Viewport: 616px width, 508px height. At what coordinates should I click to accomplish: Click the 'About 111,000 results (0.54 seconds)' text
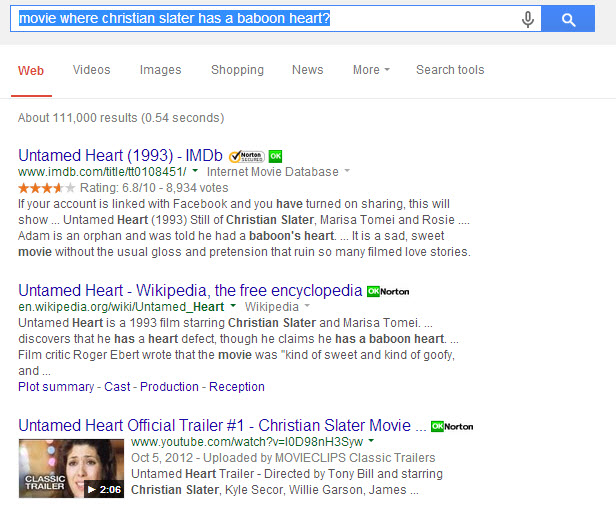click(x=121, y=118)
